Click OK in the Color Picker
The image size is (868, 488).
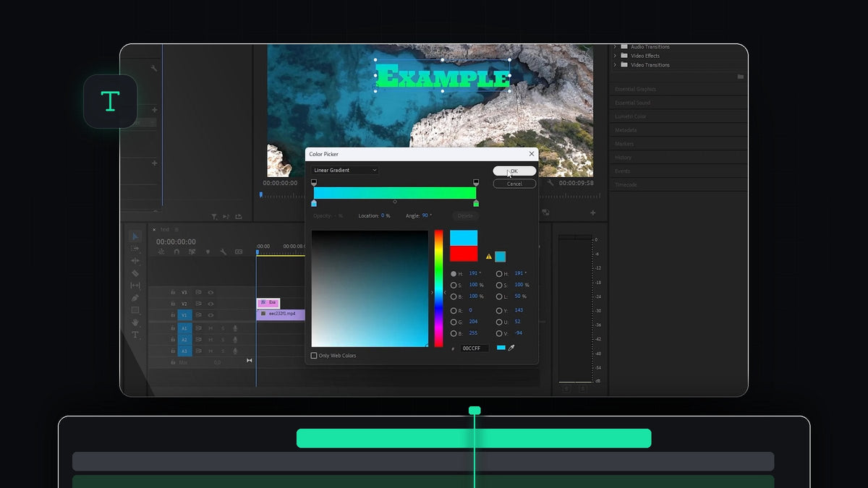(x=514, y=171)
